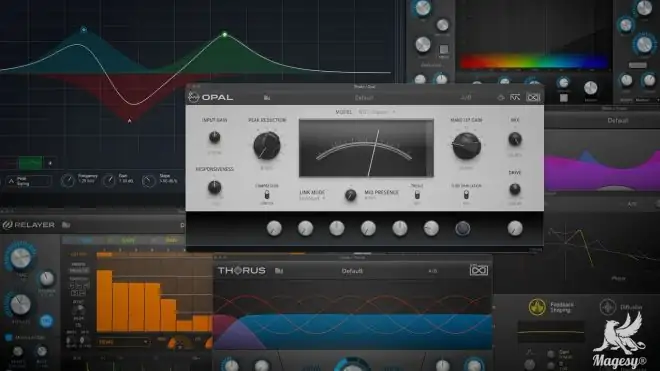Viewport: 660px width, 371px height.
Task: Open the Model dropdown in Opal
Action: pos(376,112)
